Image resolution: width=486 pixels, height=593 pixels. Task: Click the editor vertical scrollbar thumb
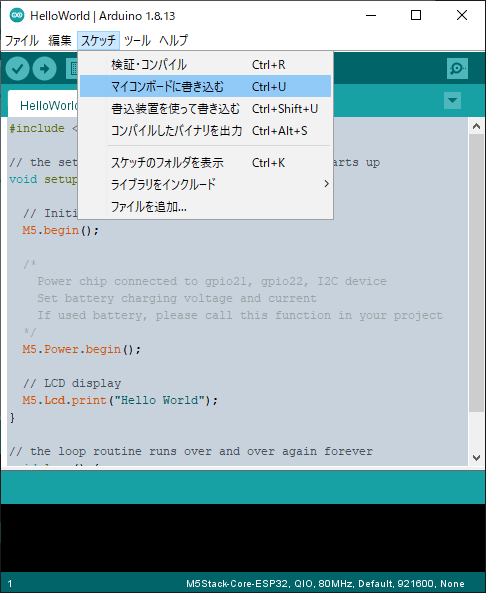476,272
